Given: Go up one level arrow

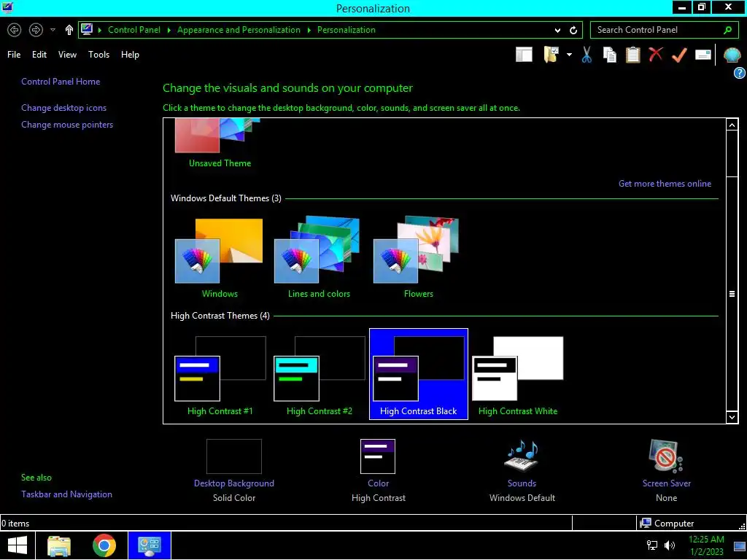Looking at the screenshot, I should click(x=69, y=30).
